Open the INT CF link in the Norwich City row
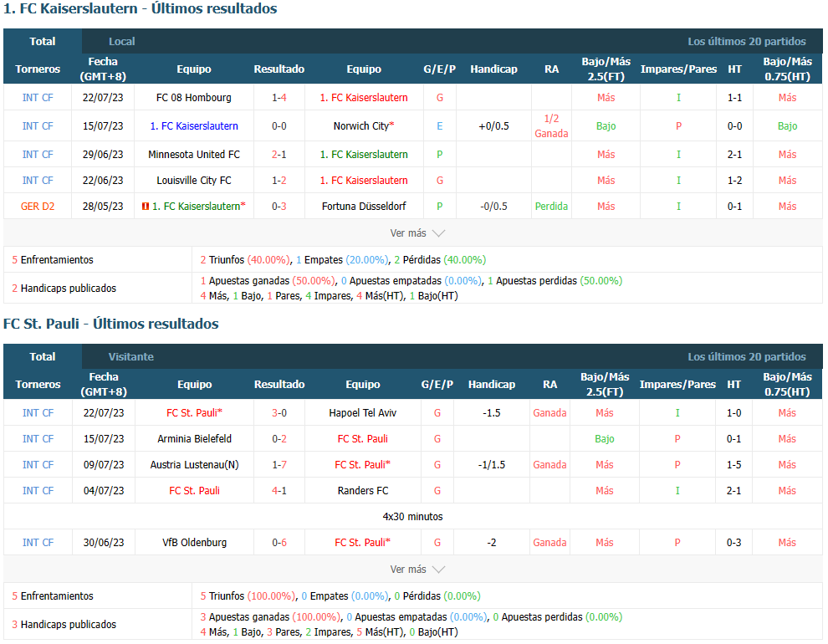This screenshot has height=644, width=828. click(38, 126)
